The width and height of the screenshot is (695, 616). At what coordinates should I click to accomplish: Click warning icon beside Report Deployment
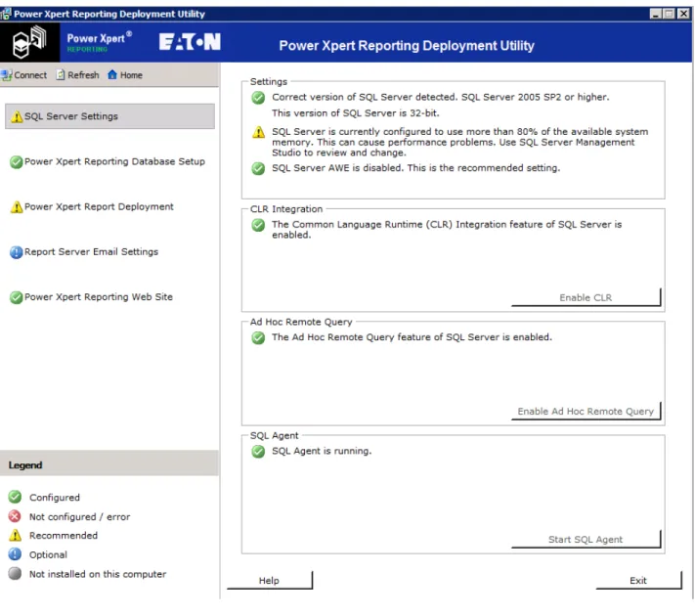(x=17, y=207)
